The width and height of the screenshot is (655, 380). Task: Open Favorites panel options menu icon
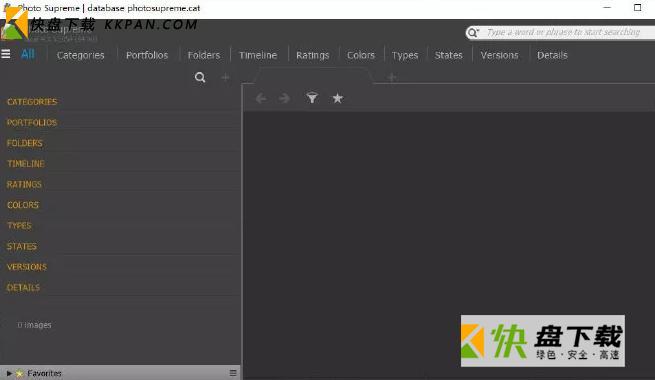click(233, 373)
